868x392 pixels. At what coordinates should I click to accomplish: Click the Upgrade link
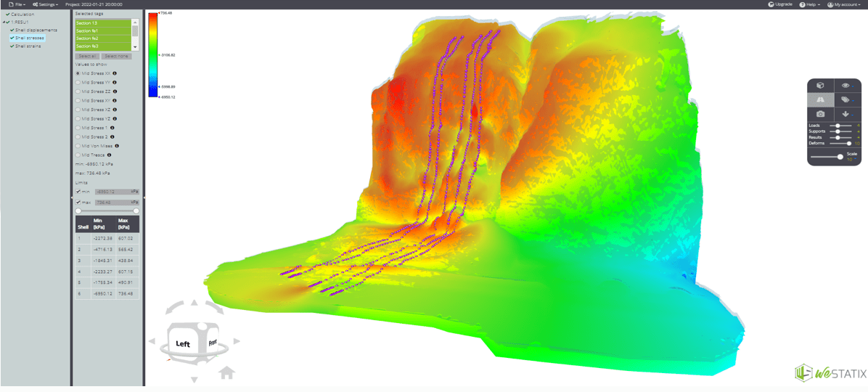780,4
